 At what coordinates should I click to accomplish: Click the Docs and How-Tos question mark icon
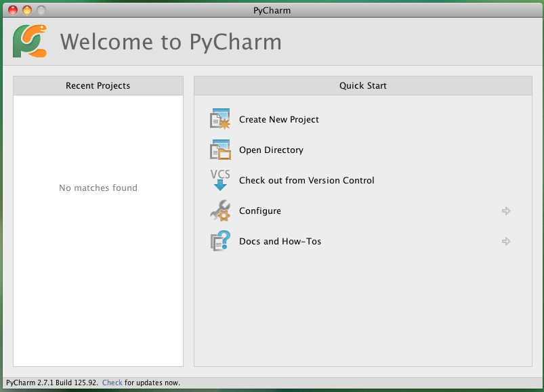pos(220,241)
